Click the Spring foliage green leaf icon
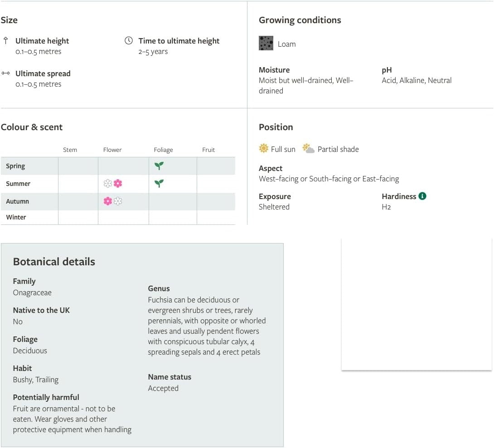The image size is (494, 448). pos(159,166)
